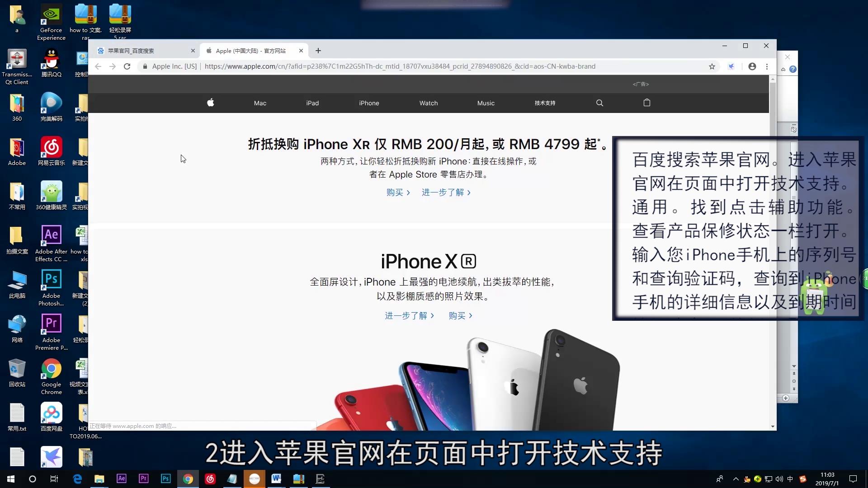Toggle the browser extensions icon
Screen dimensions: 868x488
730,66
